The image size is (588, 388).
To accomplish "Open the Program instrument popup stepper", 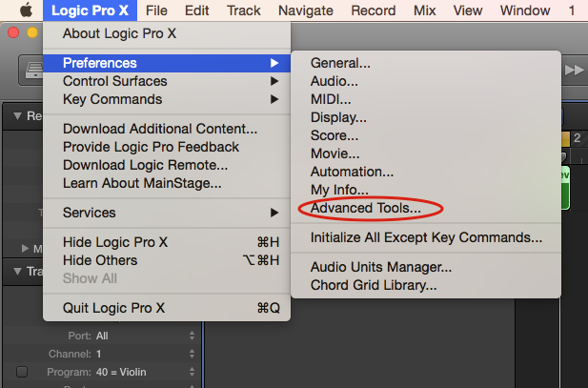I will [192, 372].
